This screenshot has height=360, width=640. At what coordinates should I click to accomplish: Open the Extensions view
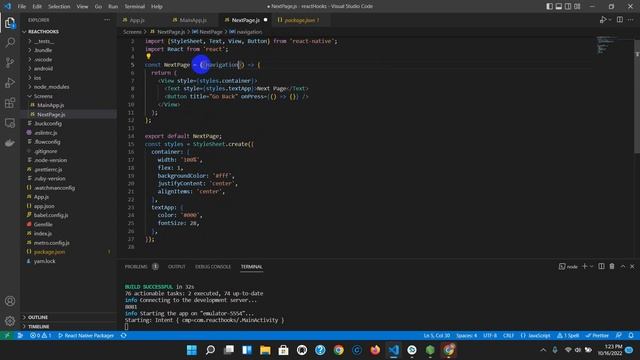10,102
